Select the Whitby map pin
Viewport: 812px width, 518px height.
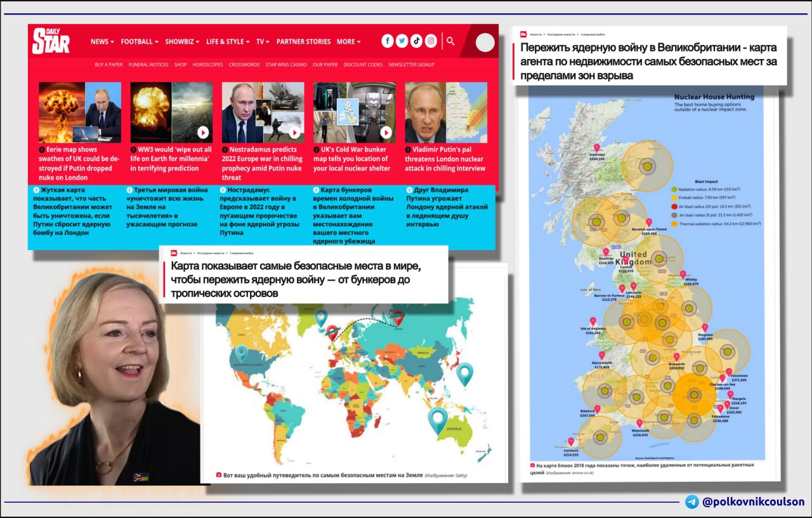[x=683, y=276]
